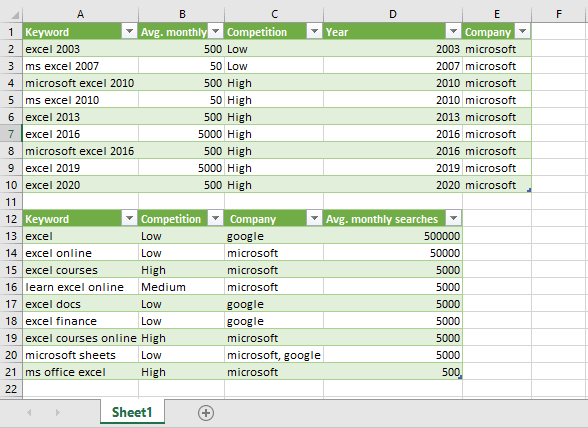Select cell containing 'excel 2016' in row 7
This screenshot has width=588, height=428.
click(x=80, y=134)
